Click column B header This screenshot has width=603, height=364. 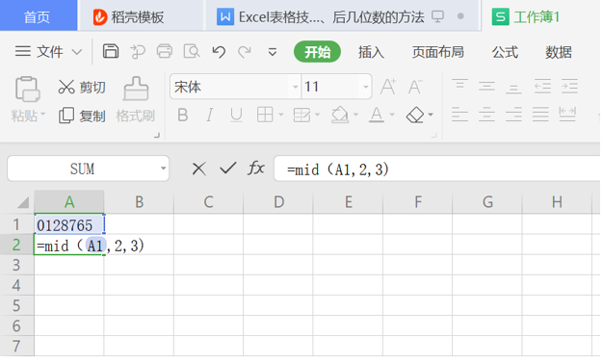pyautogui.click(x=139, y=202)
